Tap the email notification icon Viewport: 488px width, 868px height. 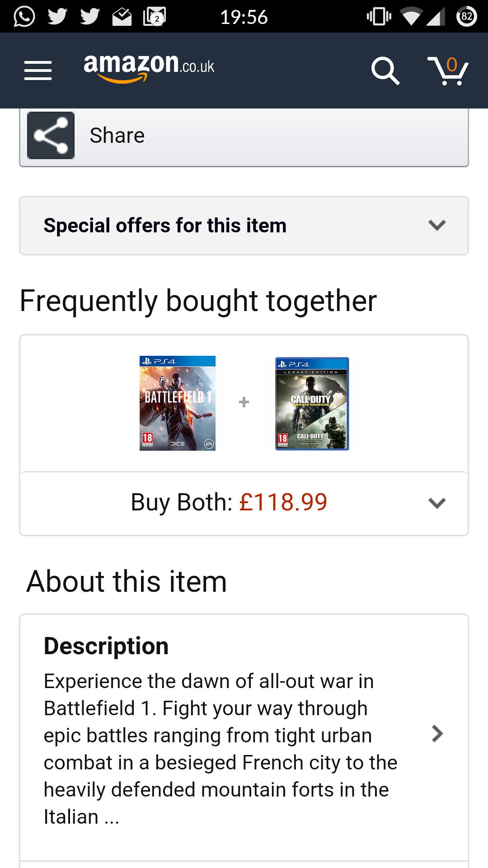coord(122,17)
